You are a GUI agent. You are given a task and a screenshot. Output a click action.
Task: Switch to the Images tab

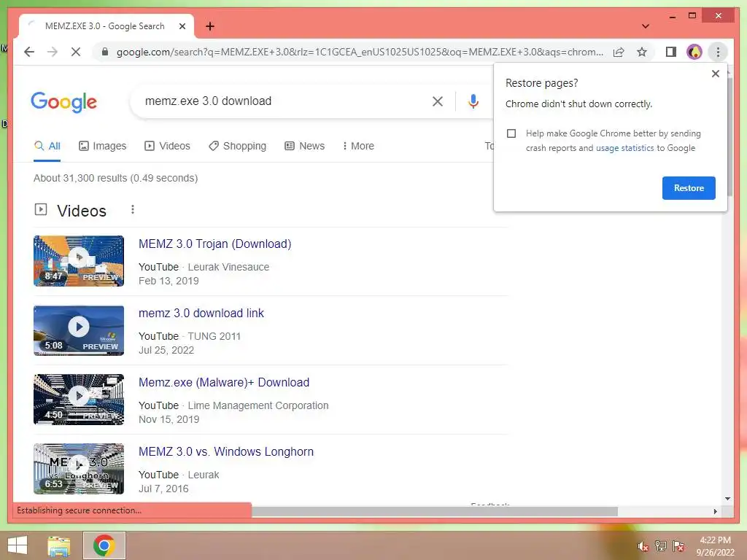click(x=102, y=146)
